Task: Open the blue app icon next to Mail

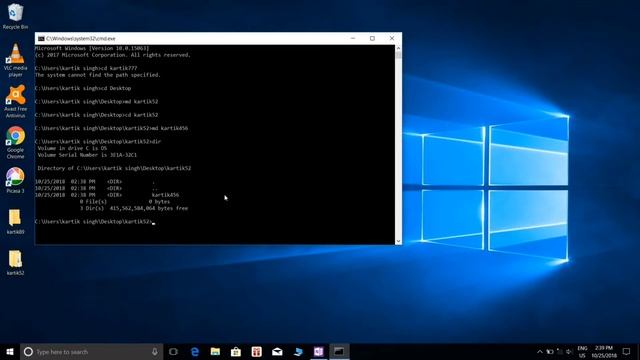Action: point(298,351)
